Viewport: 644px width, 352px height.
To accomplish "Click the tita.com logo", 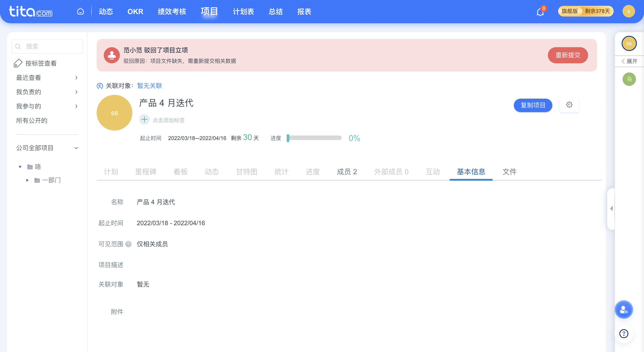I will click(30, 11).
